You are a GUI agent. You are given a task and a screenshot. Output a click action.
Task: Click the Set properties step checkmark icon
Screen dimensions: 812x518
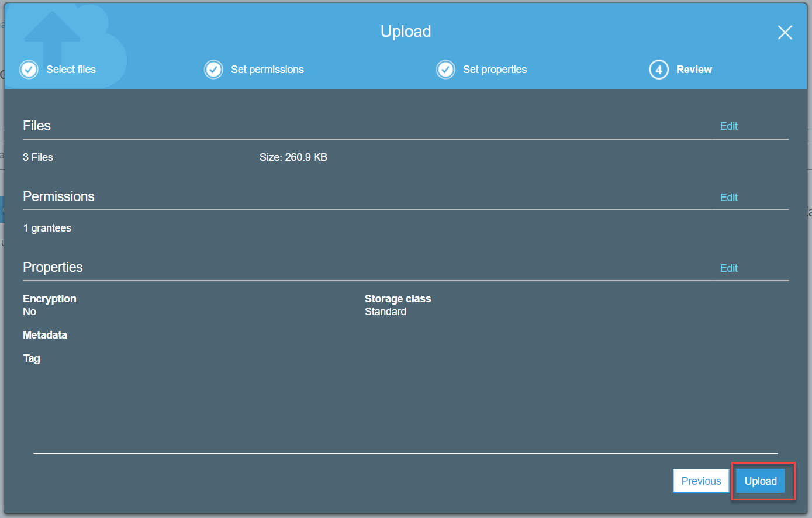click(x=445, y=70)
